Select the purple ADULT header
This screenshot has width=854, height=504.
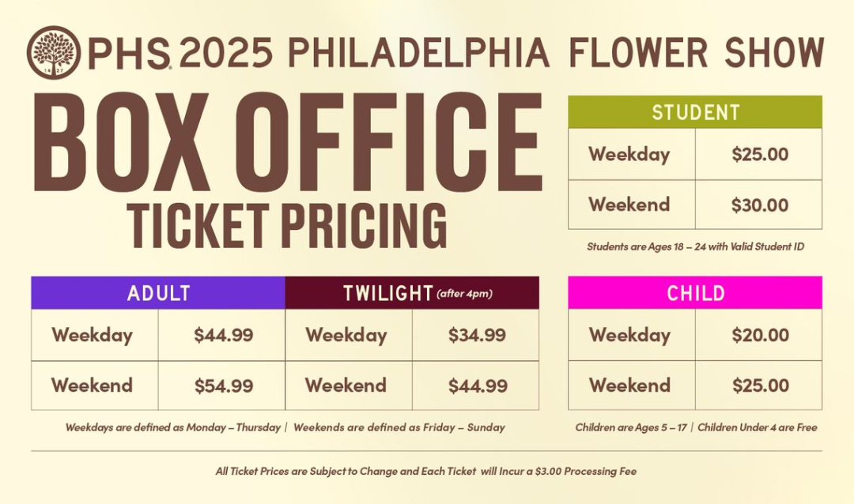[158, 293]
